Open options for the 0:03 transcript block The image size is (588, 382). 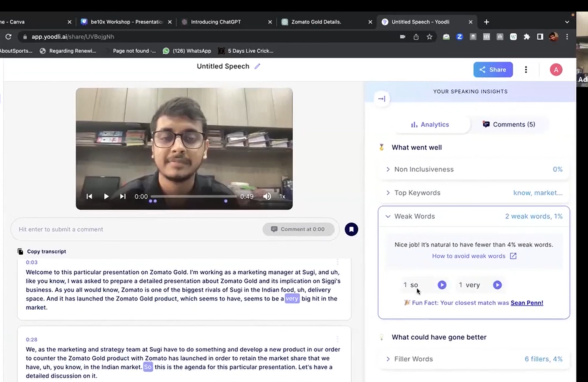(338, 262)
